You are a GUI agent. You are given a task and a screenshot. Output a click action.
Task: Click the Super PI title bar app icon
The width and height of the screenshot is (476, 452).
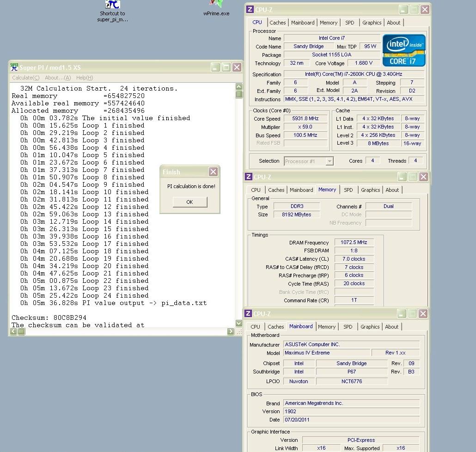(14, 67)
